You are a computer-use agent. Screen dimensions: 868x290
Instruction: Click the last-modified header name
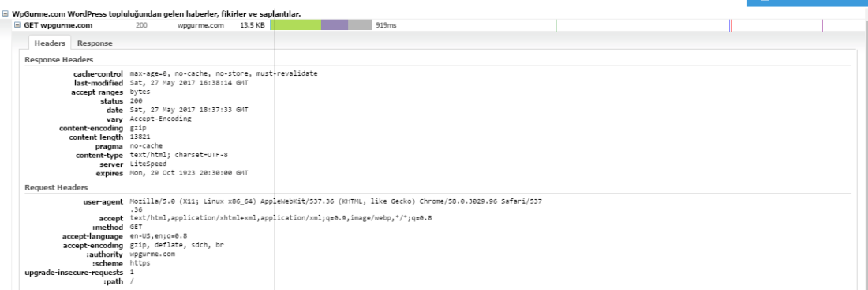pyautogui.click(x=99, y=83)
